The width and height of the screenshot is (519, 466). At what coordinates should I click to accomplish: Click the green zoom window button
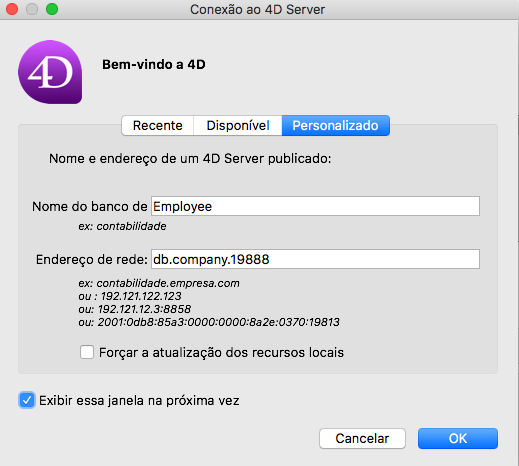pyautogui.click(x=52, y=9)
